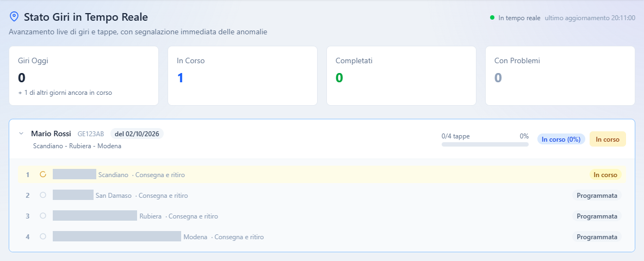
Task: Collapse the Mario Rossi route chevron
Action: (x=21, y=134)
